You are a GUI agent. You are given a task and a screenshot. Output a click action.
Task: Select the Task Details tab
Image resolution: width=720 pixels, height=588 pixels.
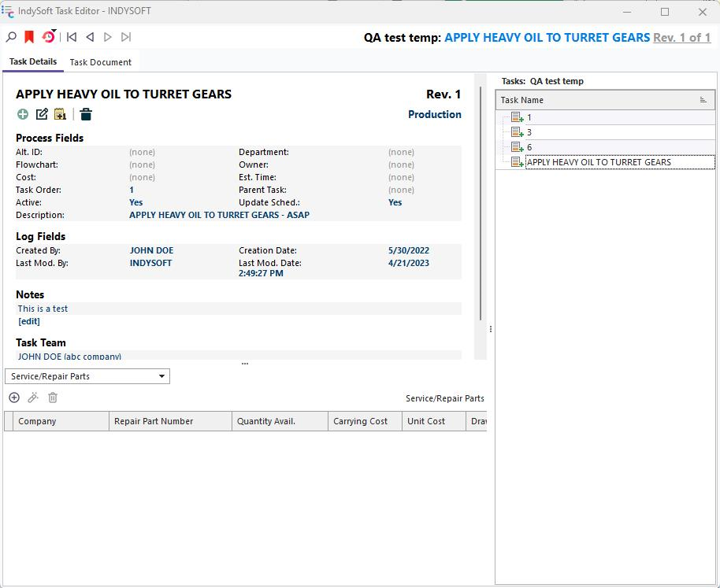click(x=33, y=61)
